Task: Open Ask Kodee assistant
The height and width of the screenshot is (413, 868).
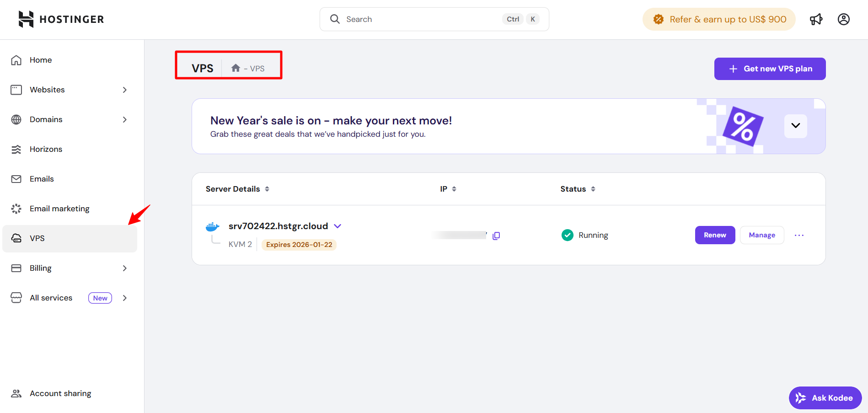Action: click(x=825, y=398)
